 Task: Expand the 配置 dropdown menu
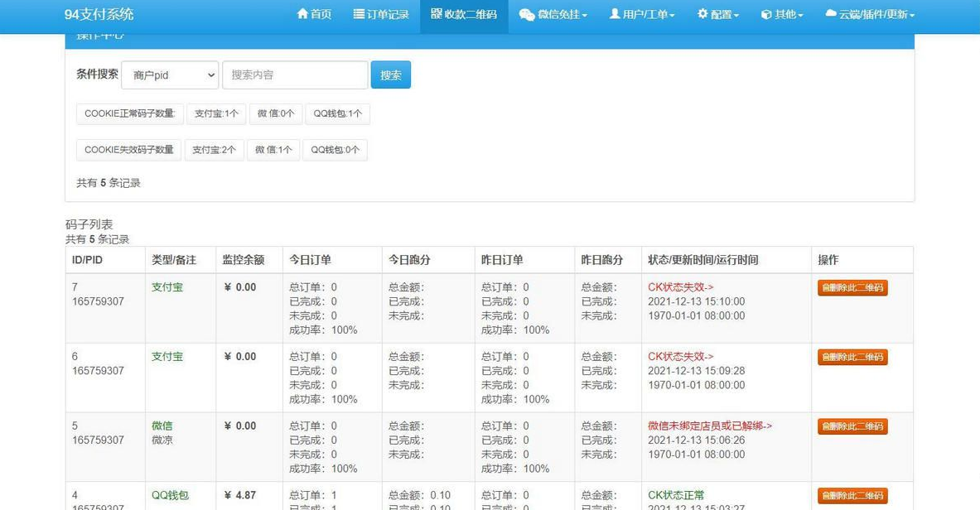click(718, 14)
